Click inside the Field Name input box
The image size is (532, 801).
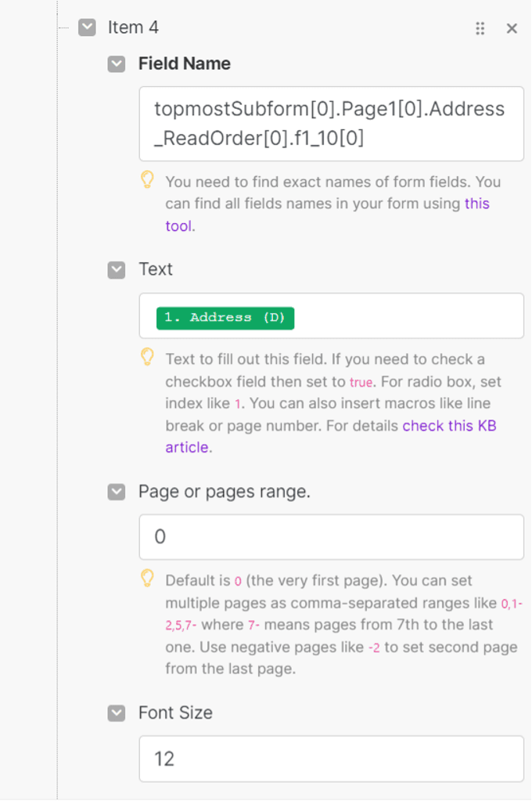[x=332, y=124]
